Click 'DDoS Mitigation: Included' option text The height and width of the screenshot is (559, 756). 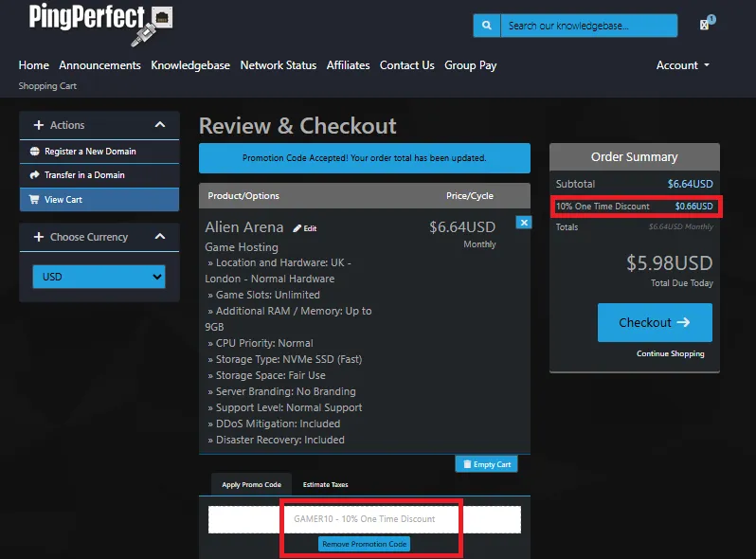[x=278, y=424]
